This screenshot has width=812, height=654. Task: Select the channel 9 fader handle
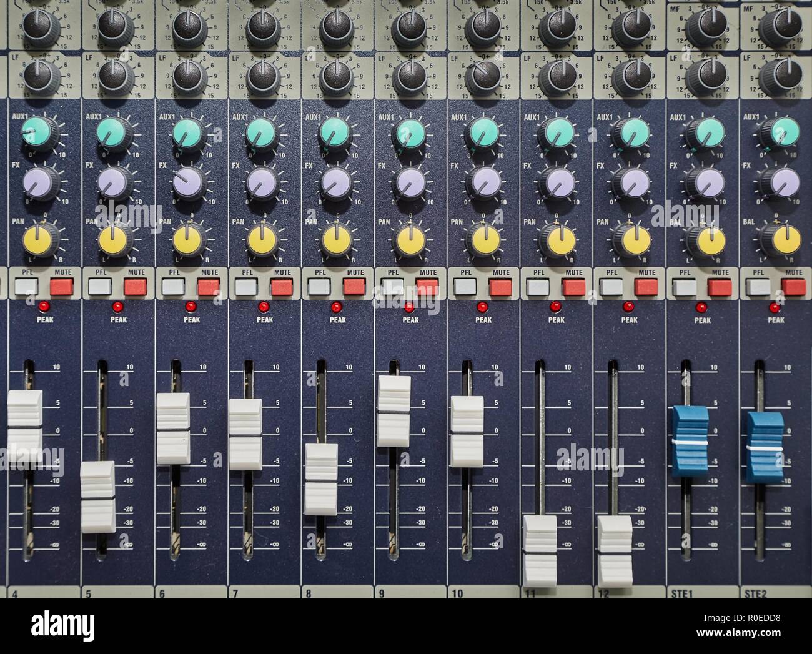coord(394,411)
